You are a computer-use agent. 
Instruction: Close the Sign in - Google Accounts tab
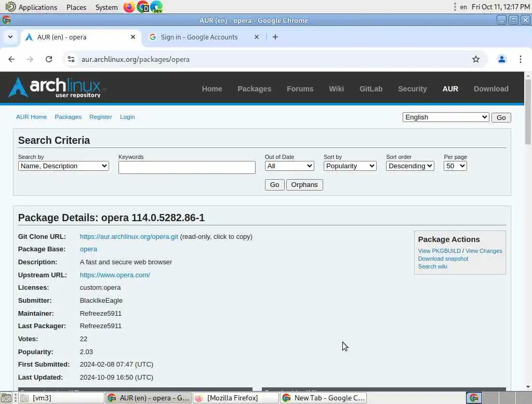tap(257, 37)
